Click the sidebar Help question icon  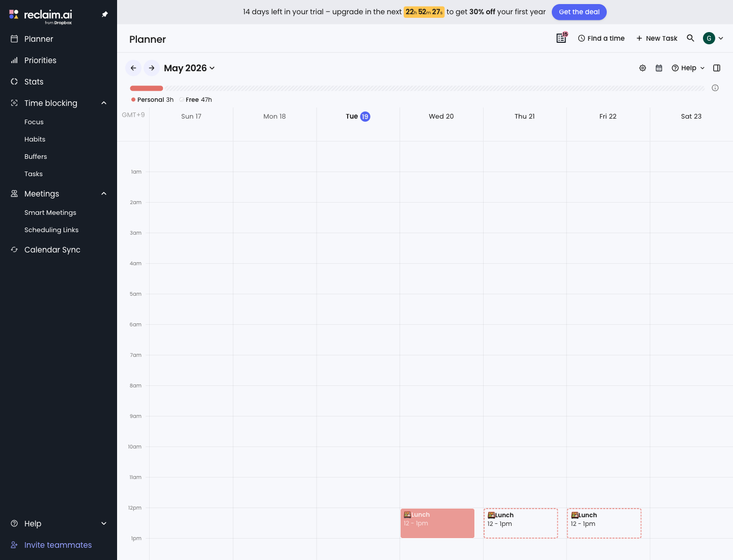[14, 523]
